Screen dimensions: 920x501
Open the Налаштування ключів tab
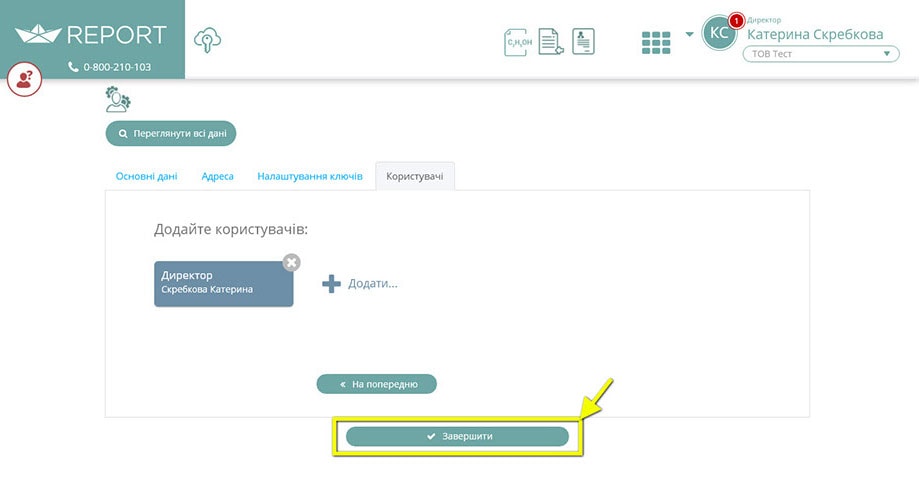[x=310, y=176]
